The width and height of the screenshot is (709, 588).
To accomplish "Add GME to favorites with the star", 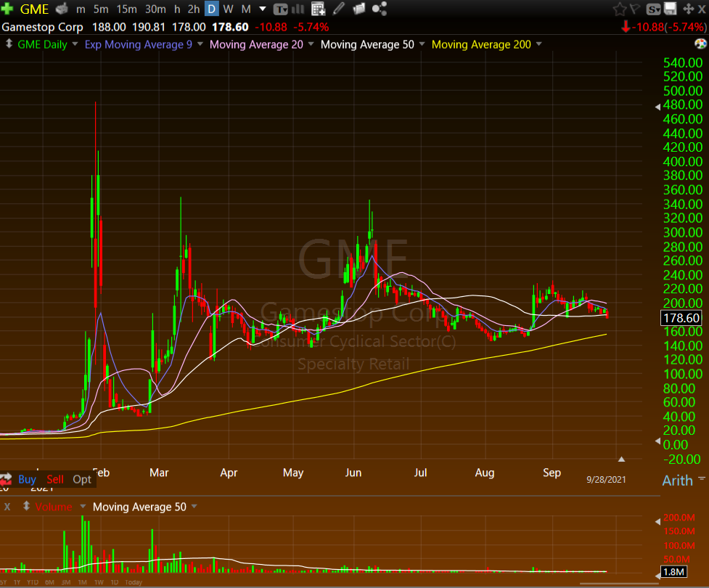I will click(x=620, y=9).
